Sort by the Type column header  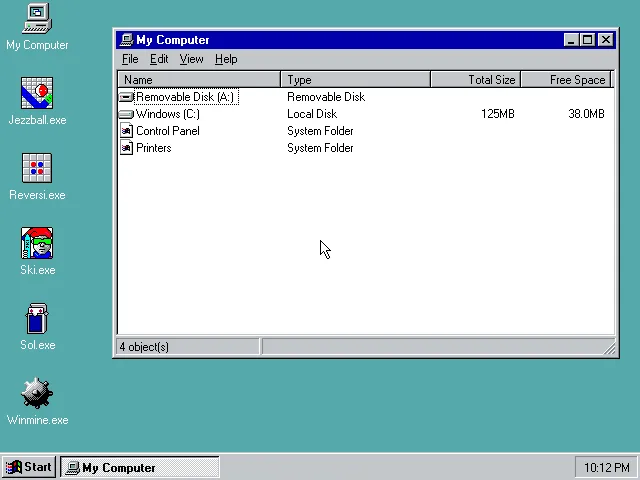pyautogui.click(x=356, y=80)
